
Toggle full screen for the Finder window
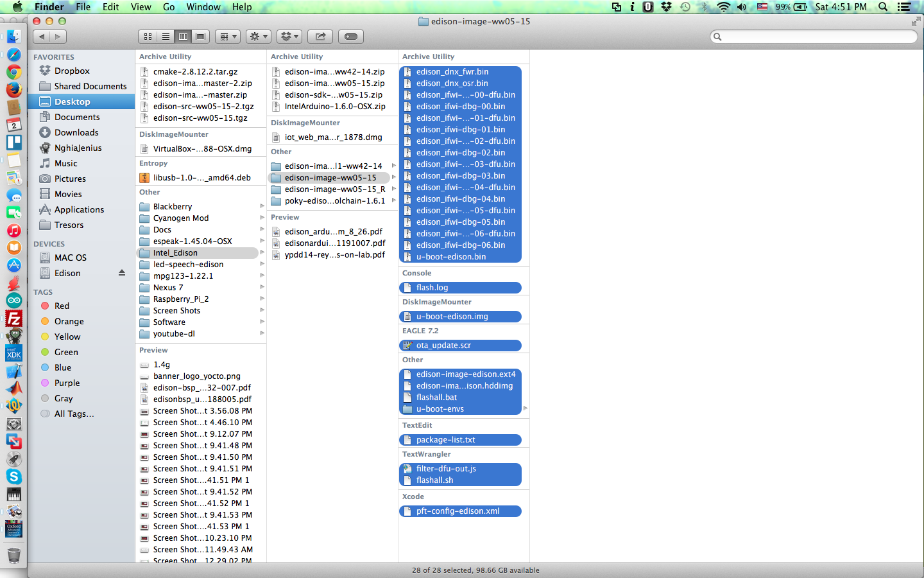(916, 21)
